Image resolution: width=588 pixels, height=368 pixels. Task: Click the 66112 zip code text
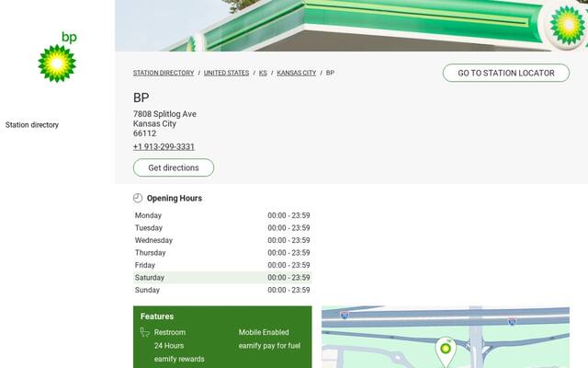coord(145,133)
